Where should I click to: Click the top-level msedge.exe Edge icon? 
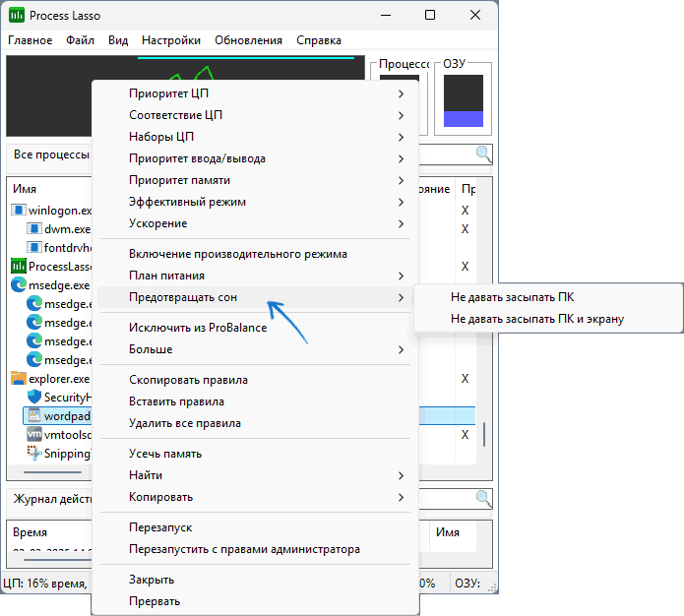tap(19, 285)
